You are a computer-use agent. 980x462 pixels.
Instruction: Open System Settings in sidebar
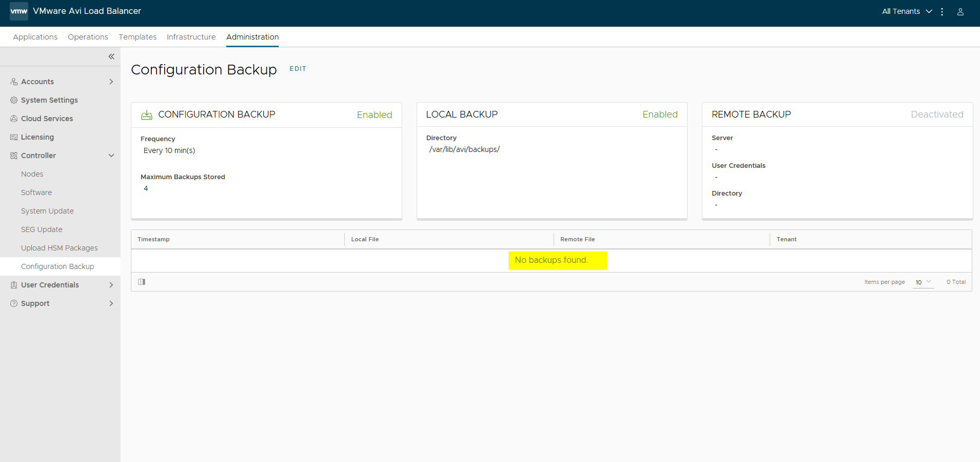(49, 100)
